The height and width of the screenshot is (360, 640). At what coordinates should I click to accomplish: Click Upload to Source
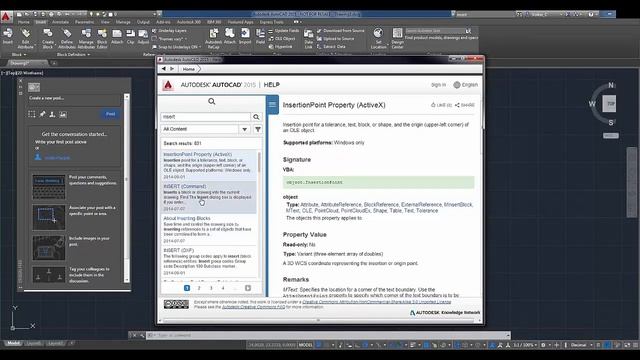pos(336,38)
